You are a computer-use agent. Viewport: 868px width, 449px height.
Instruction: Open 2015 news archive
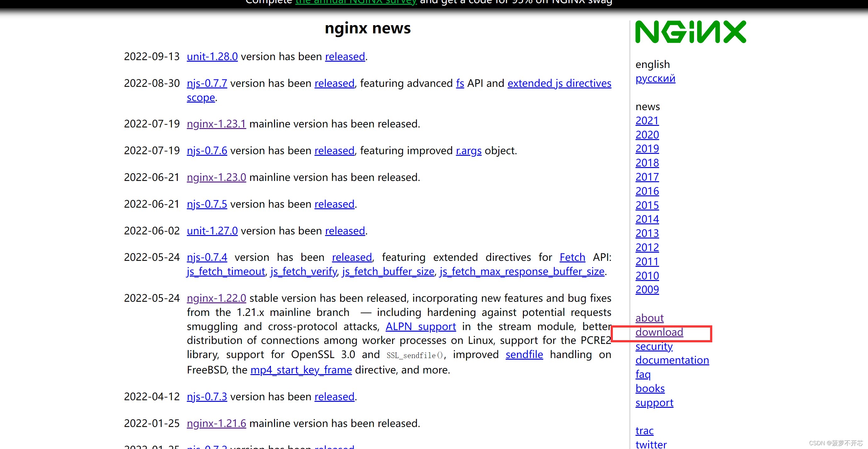pos(647,205)
